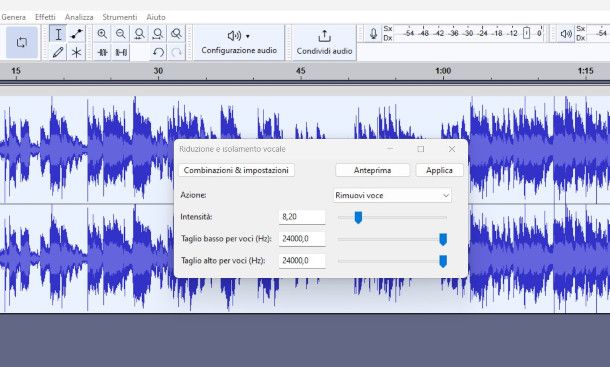The width and height of the screenshot is (610, 367).
Task: Open the Effetti menu
Action: (x=45, y=17)
